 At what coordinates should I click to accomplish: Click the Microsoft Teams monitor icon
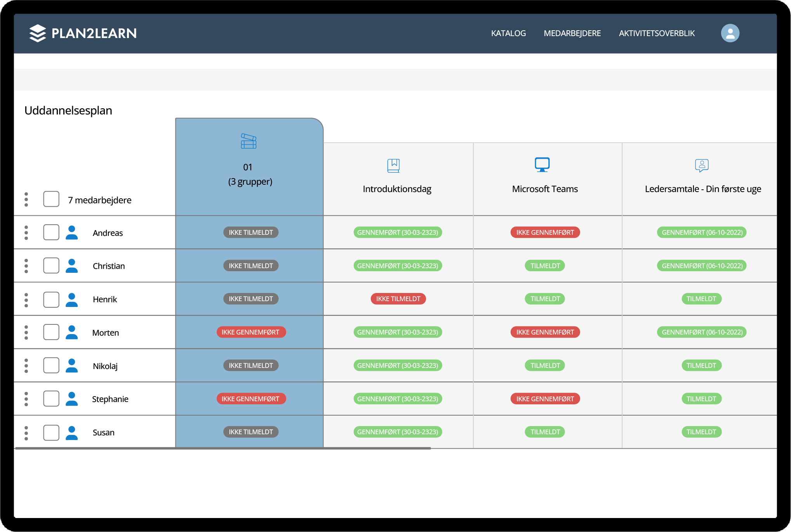tap(542, 165)
